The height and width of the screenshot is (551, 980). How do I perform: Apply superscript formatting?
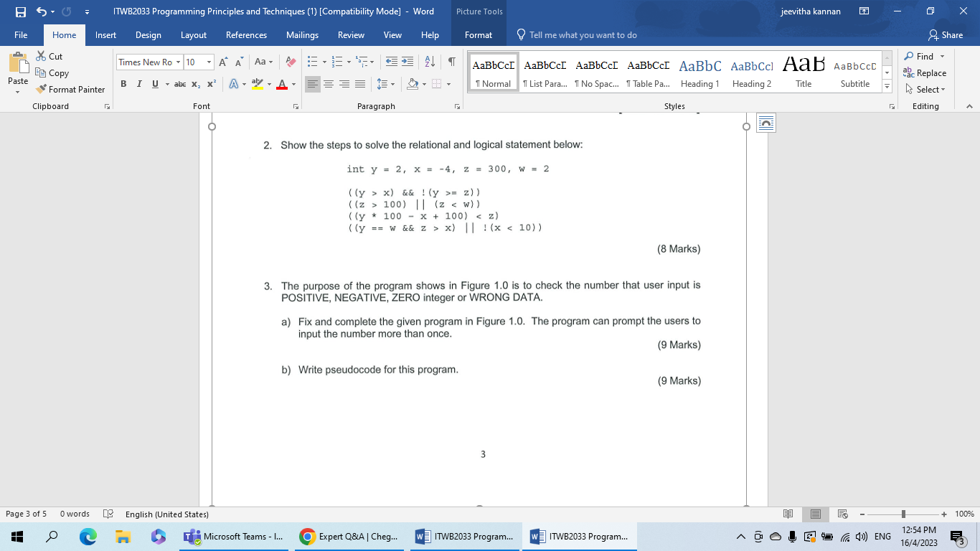tap(212, 84)
